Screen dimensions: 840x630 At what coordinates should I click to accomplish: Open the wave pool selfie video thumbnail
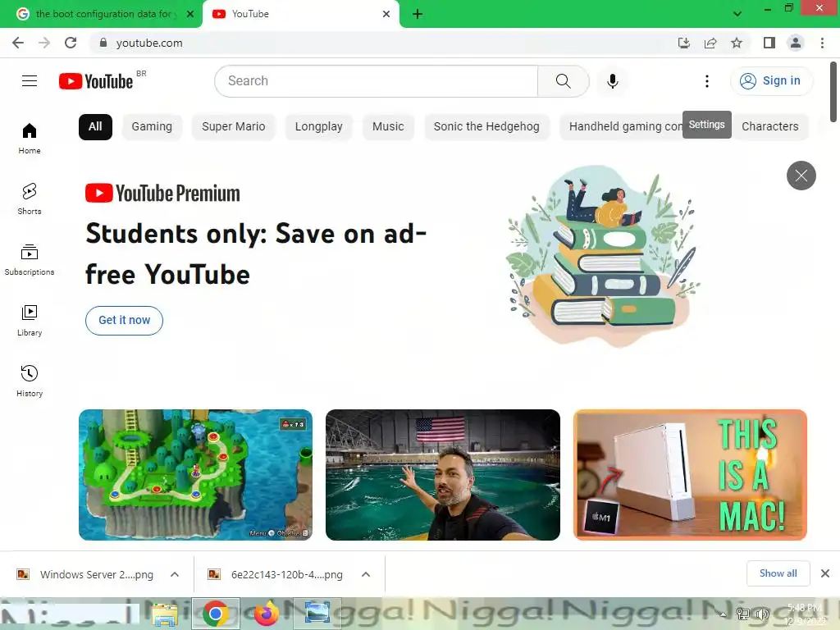(x=442, y=475)
